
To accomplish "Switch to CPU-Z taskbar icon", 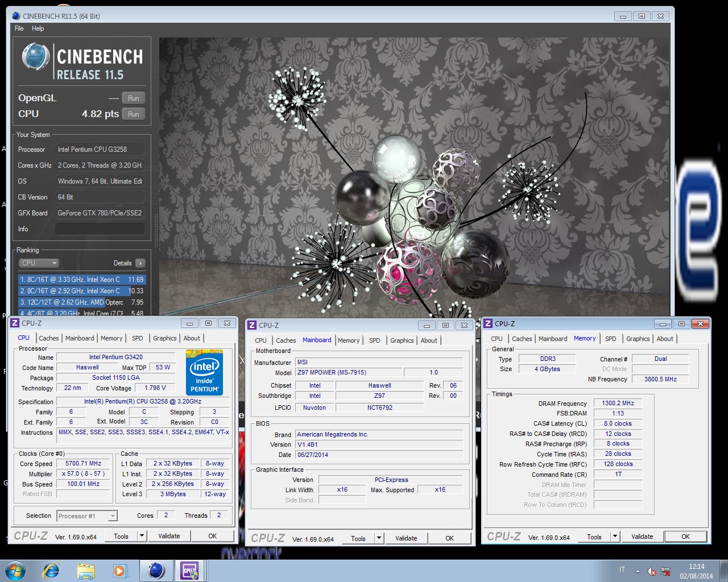I will [189, 570].
